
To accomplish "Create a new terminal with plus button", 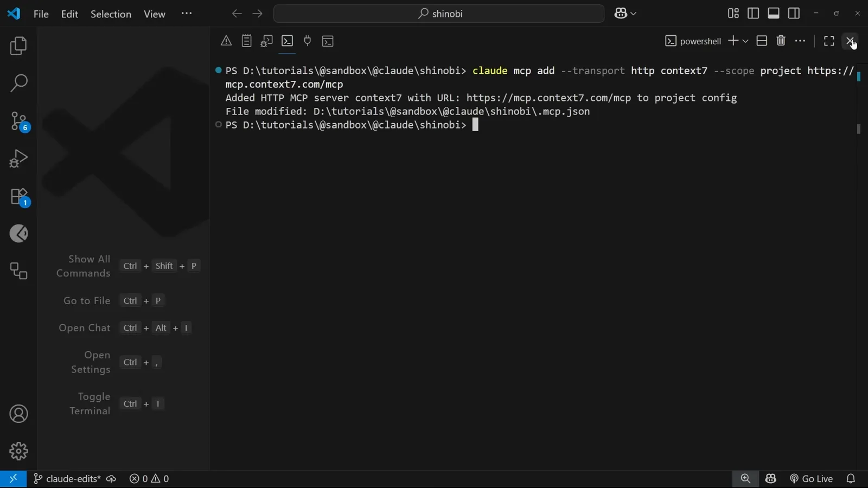I will (733, 41).
